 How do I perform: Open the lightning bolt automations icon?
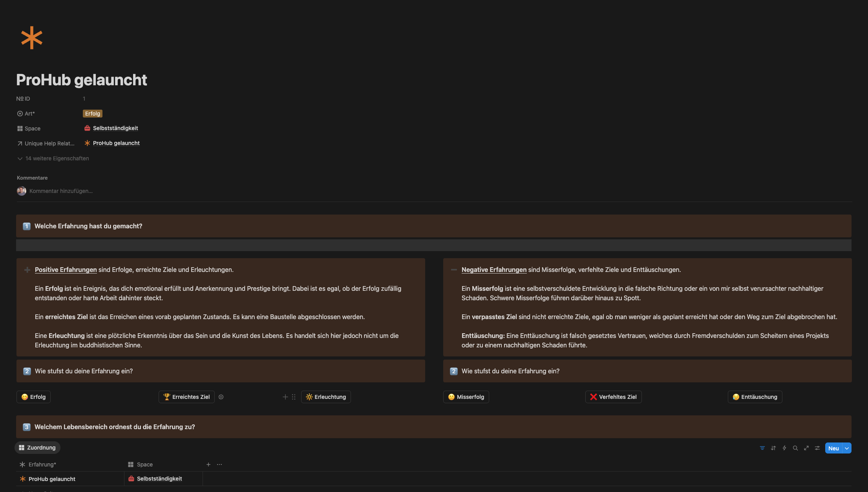click(784, 448)
